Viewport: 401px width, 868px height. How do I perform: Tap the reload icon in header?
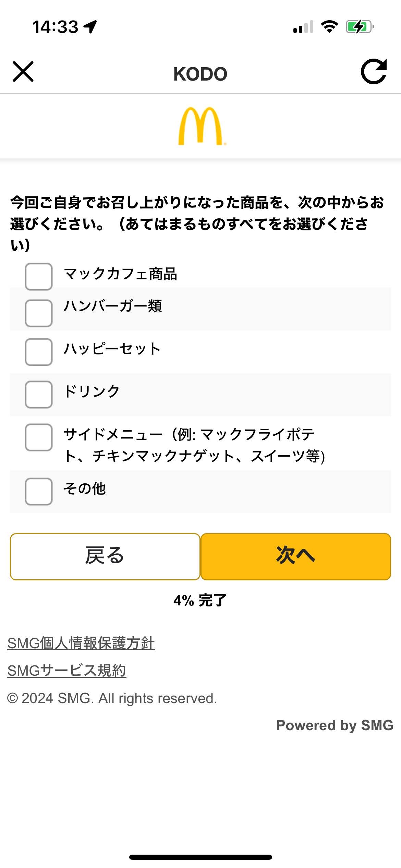click(374, 72)
